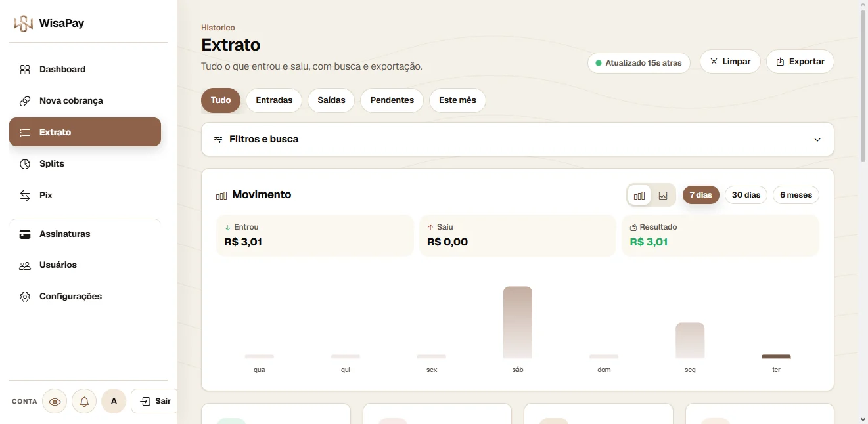Switch Movimento to bar chart view
The image size is (868, 424).
[x=639, y=195]
